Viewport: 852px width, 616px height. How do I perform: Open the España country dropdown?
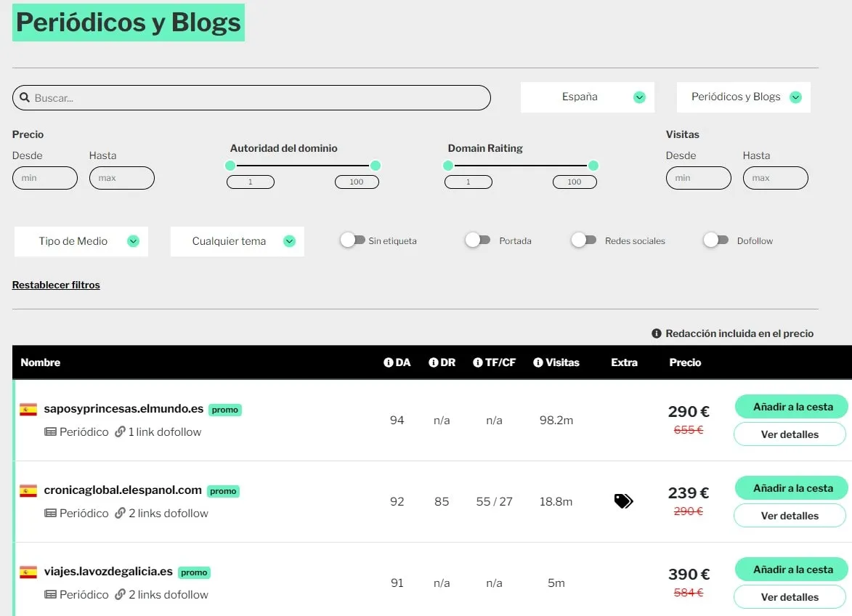click(588, 97)
